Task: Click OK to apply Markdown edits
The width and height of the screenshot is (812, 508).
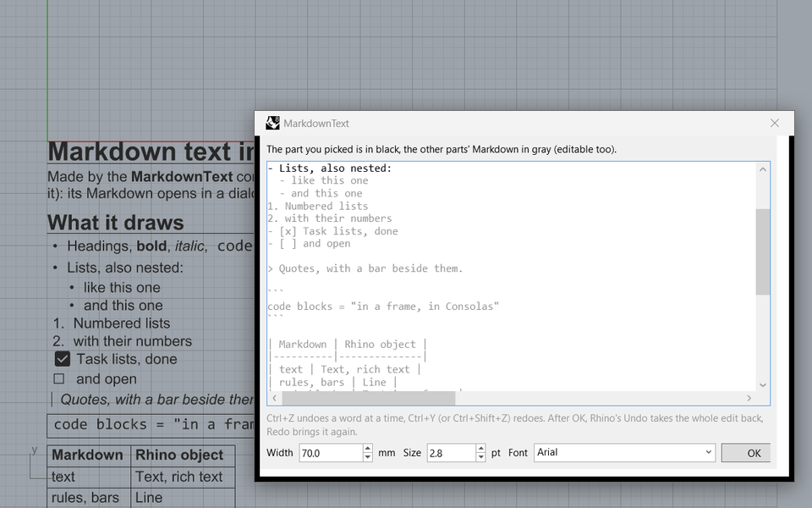Action: 746,452
